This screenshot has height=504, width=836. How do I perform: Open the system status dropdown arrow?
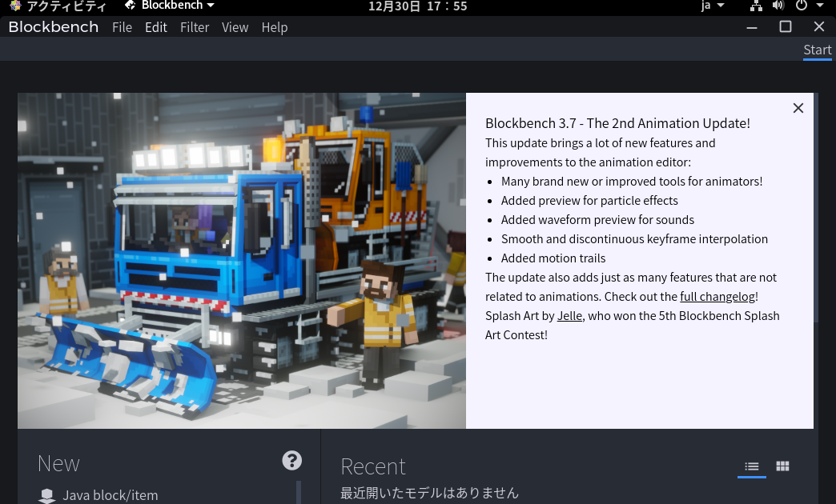coord(819,7)
